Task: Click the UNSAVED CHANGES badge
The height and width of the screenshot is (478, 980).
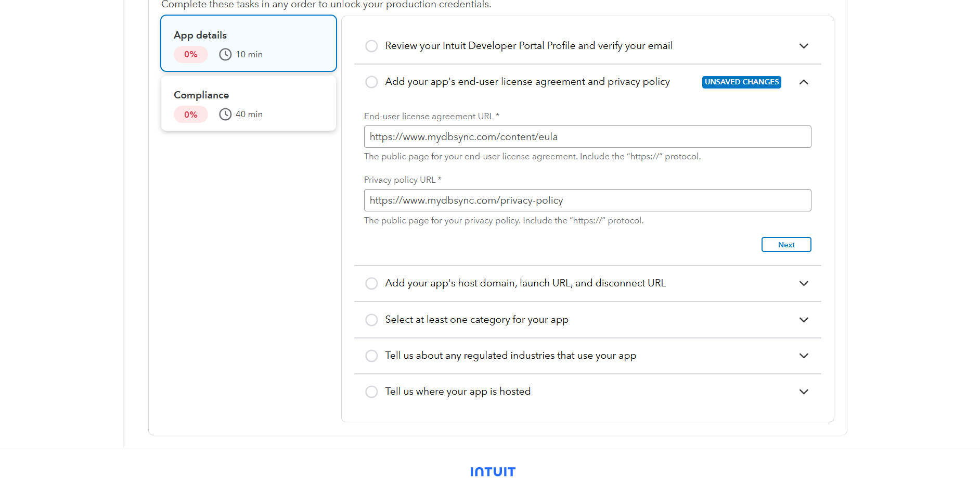Action: pyautogui.click(x=741, y=82)
